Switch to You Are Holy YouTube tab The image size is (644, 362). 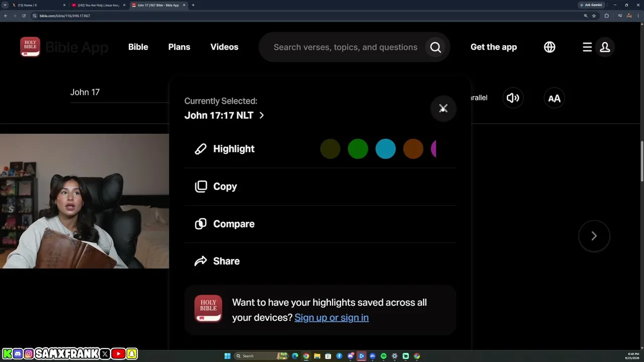pyautogui.click(x=98, y=5)
